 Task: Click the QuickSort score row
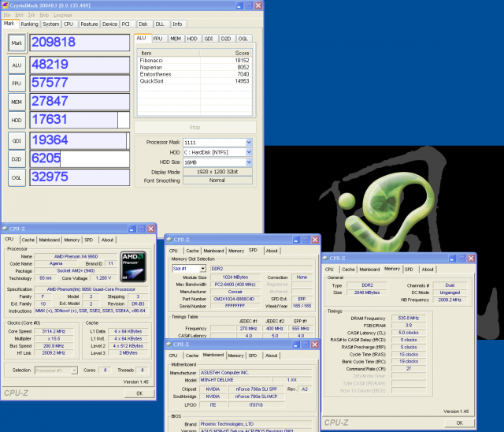195,81
